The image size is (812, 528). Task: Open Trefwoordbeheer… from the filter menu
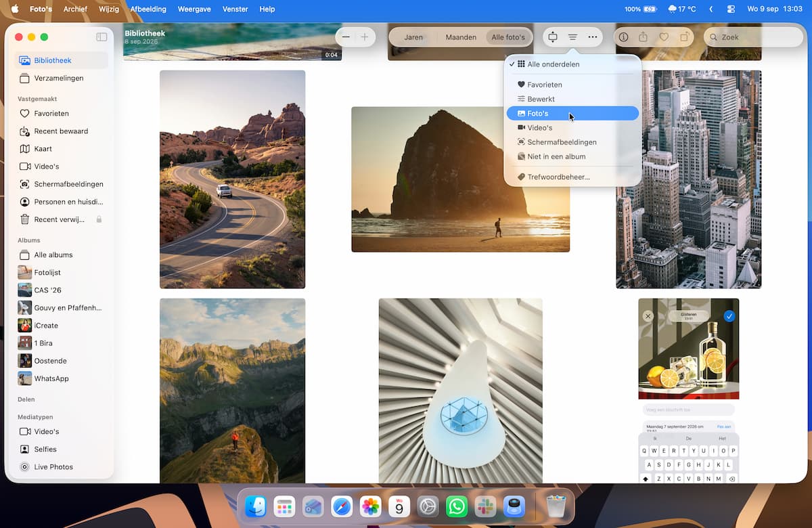click(x=572, y=177)
